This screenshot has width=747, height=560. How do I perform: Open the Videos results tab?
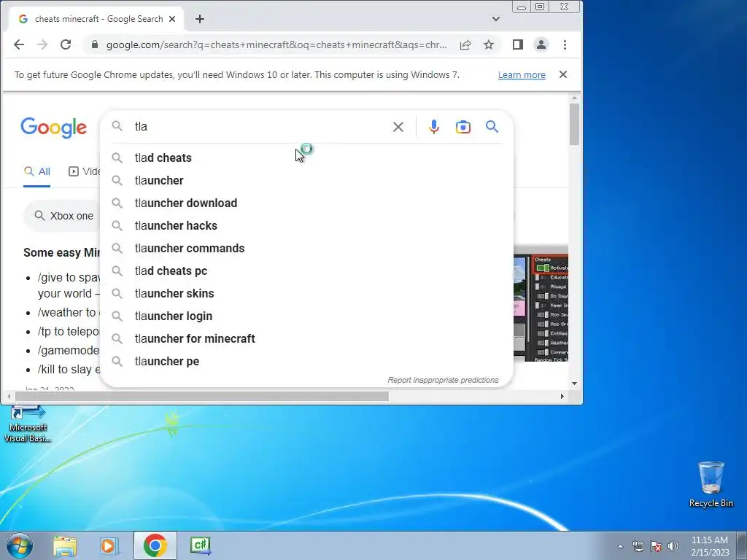pos(85,171)
